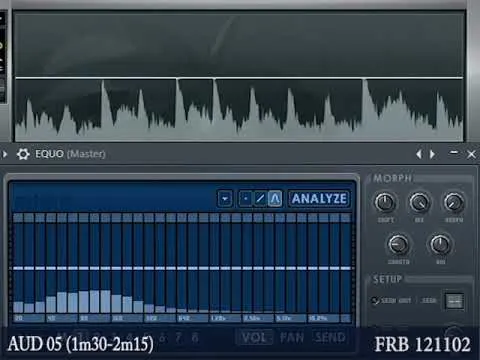Select next preset with right arrow
The height and width of the screenshot is (360, 480).
point(432,154)
